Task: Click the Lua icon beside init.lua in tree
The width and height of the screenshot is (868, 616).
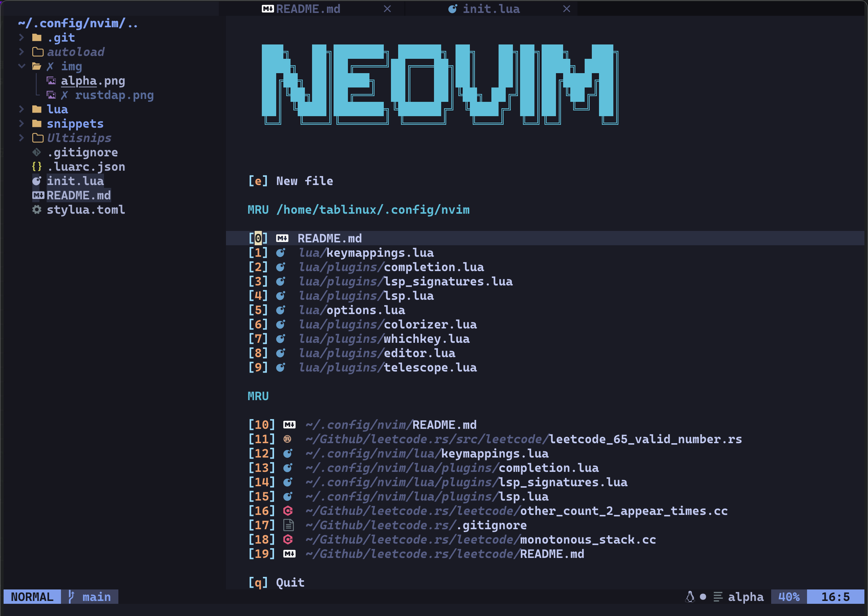Action: click(x=37, y=181)
